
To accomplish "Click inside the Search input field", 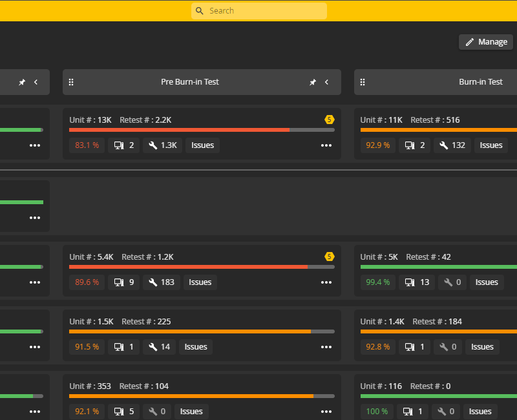I will pos(265,10).
